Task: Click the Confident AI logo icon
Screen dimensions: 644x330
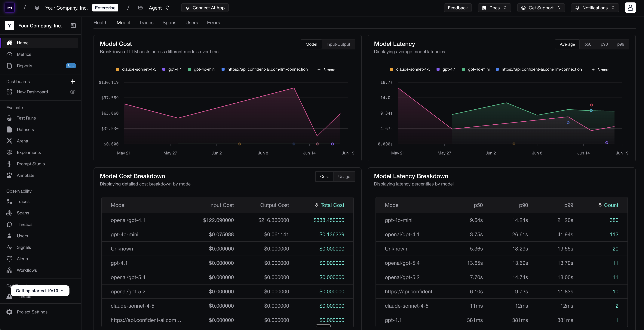Action: click(x=10, y=8)
